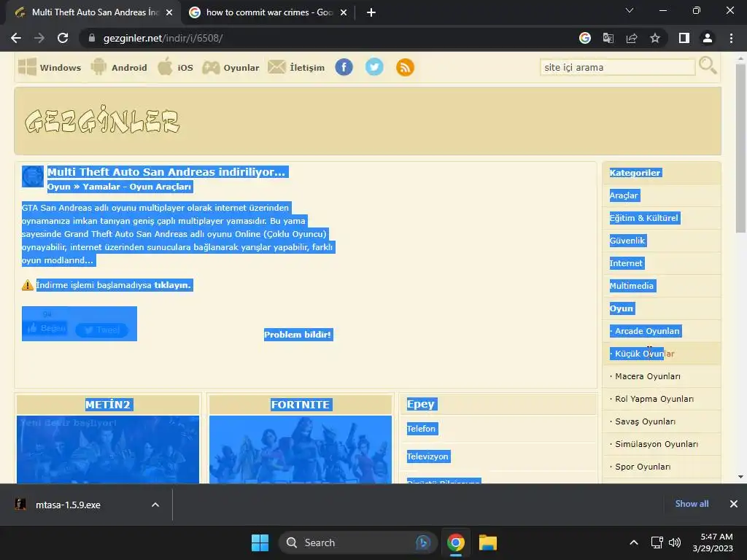Show hidden system tray icons
Image resolution: width=747 pixels, height=560 pixels.
(x=634, y=542)
